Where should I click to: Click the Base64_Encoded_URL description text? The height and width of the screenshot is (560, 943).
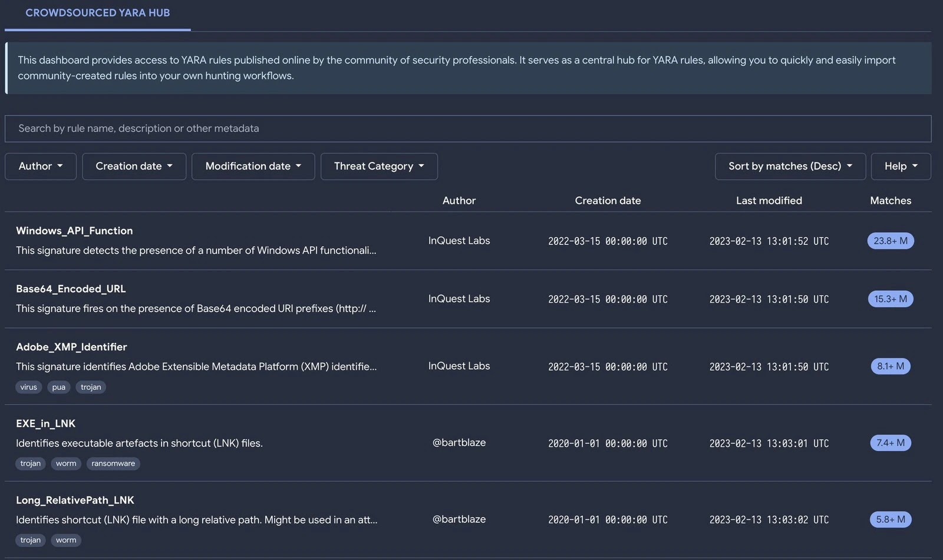pos(196,309)
